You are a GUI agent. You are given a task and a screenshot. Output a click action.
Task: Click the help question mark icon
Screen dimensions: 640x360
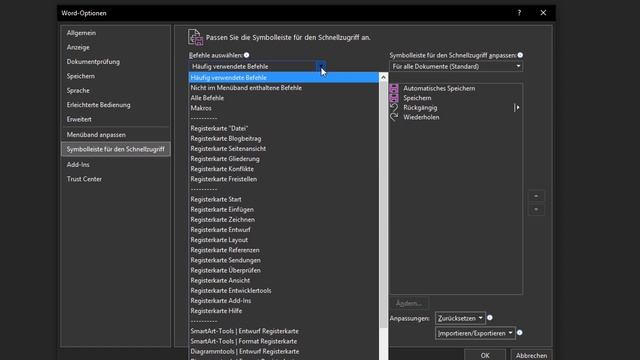click(x=519, y=13)
